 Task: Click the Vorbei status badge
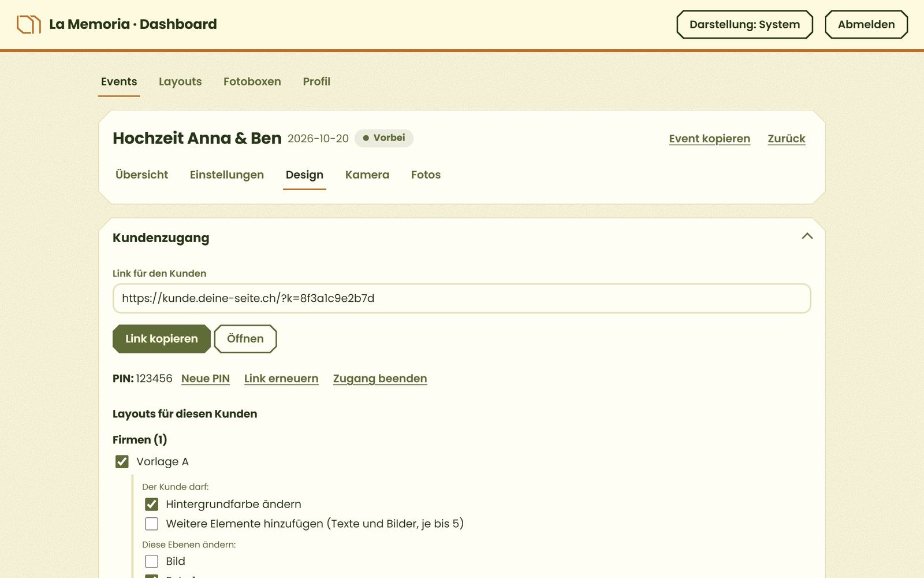pos(384,138)
